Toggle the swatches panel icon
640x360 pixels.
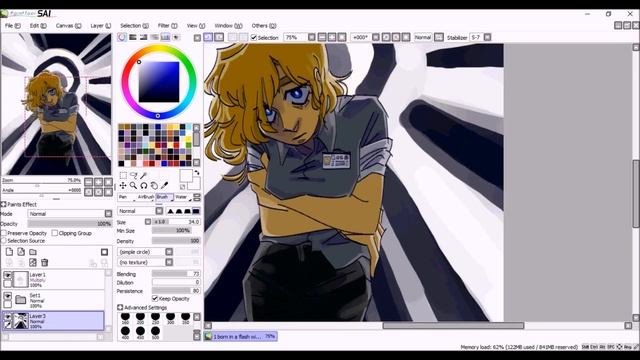tap(165, 37)
